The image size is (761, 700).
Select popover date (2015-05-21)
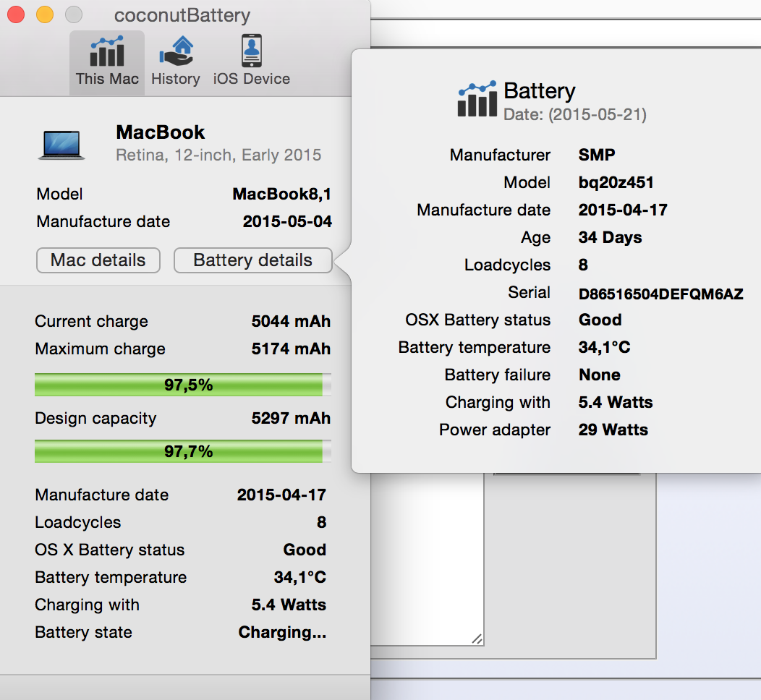click(575, 114)
